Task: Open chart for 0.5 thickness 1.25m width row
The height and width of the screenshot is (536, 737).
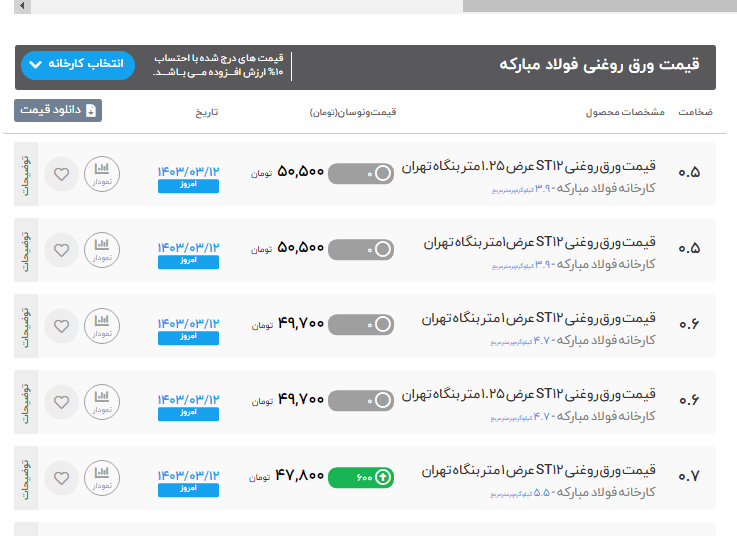Action: 101,173
